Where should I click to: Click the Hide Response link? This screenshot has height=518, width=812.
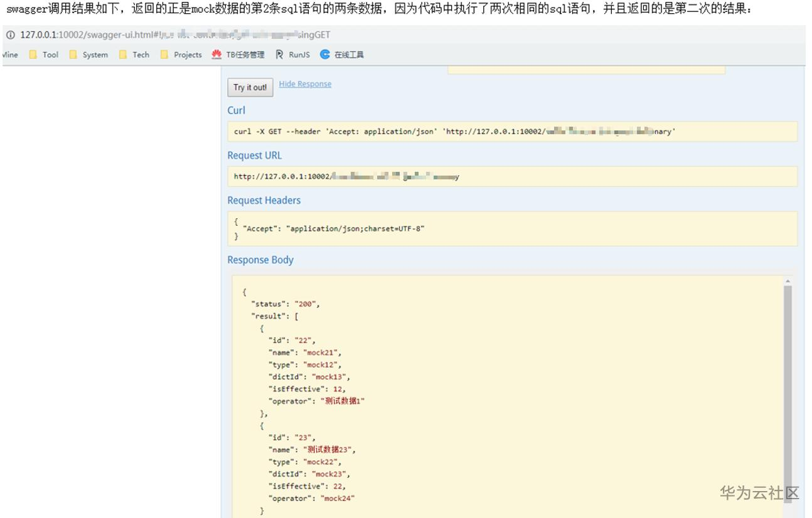(305, 84)
